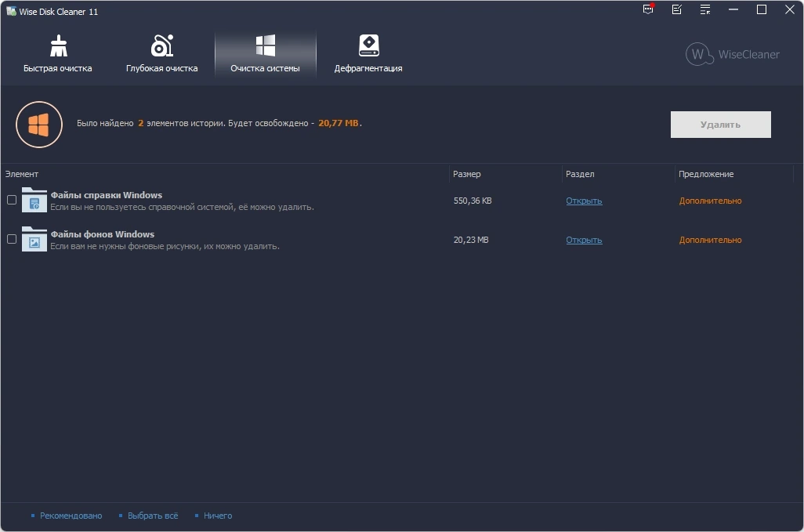
Task: Click description about справочной системой
Action: click(182, 207)
